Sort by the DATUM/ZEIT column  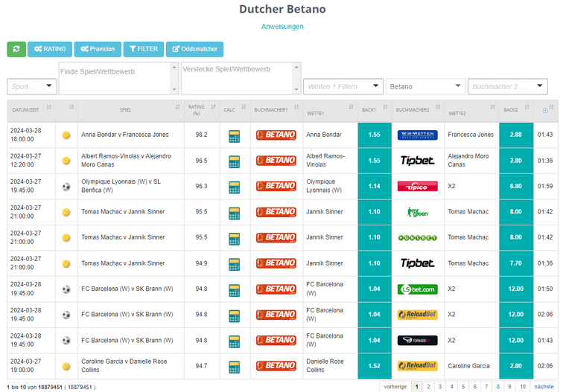pos(31,110)
